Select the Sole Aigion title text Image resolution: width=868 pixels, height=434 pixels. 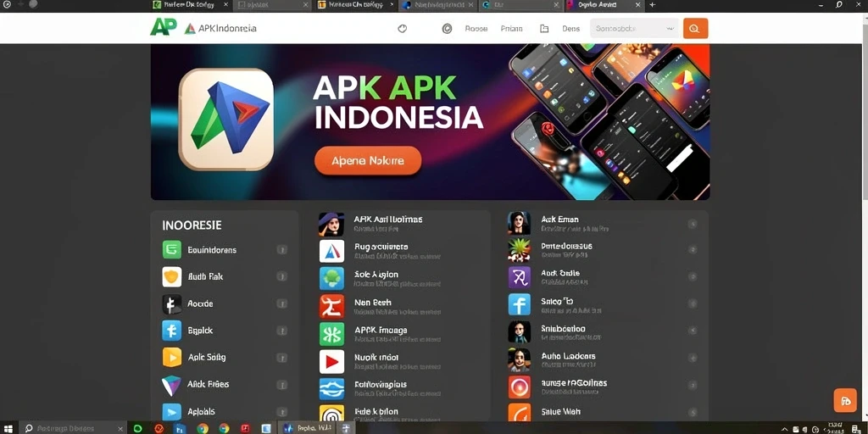click(x=376, y=275)
